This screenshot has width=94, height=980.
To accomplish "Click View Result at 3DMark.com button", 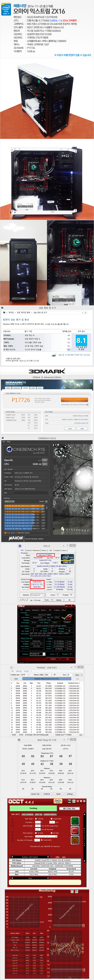I will pos(75,400).
